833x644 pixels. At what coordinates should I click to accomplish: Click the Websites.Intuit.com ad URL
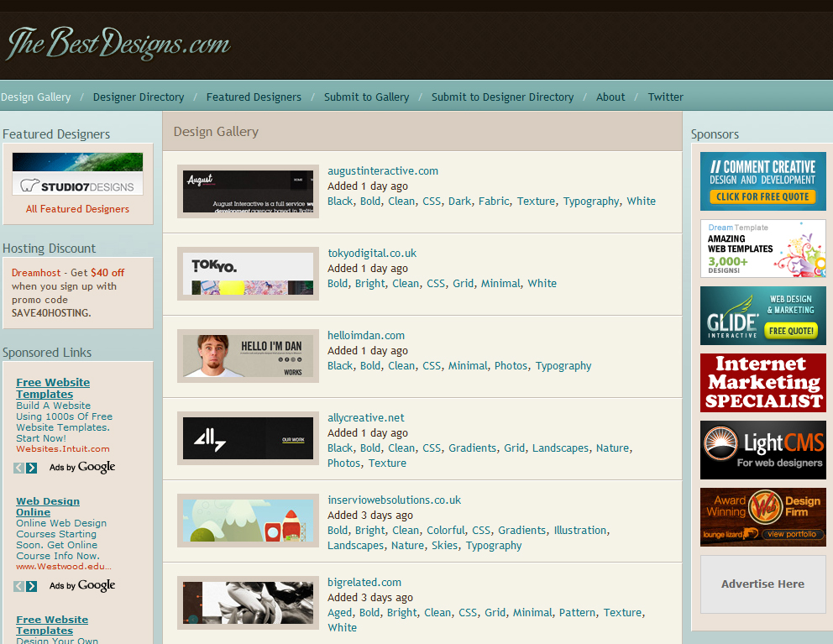pyautogui.click(x=63, y=449)
